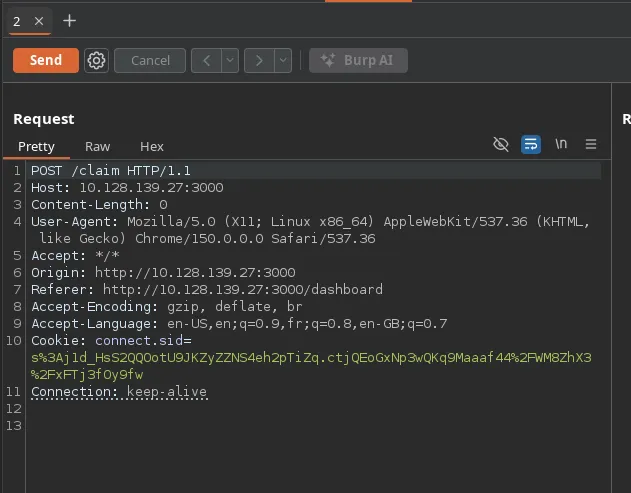The height and width of the screenshot is (493, 631).
Task: Add a new Repeater tab with plus icon
Action: click(x=69, y=21)
